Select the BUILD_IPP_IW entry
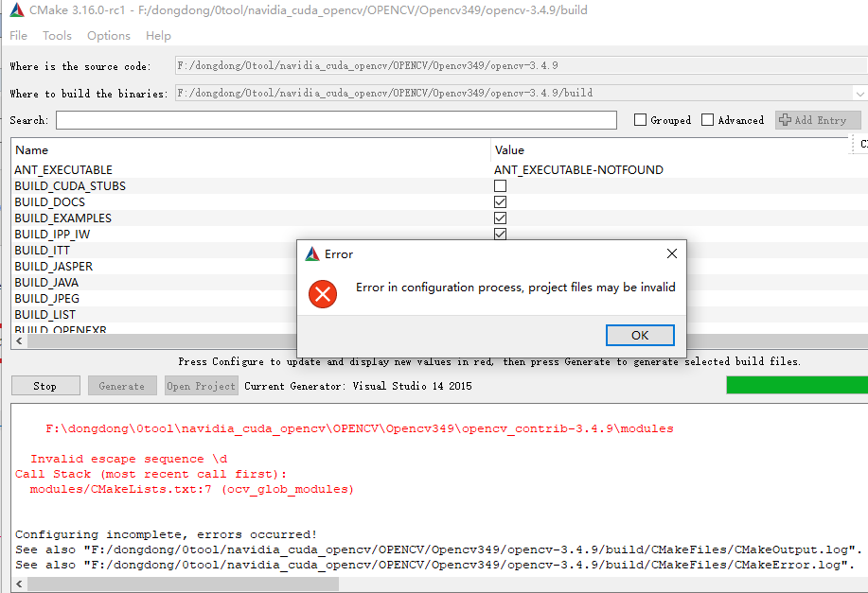868x593 pixels. 52,234
